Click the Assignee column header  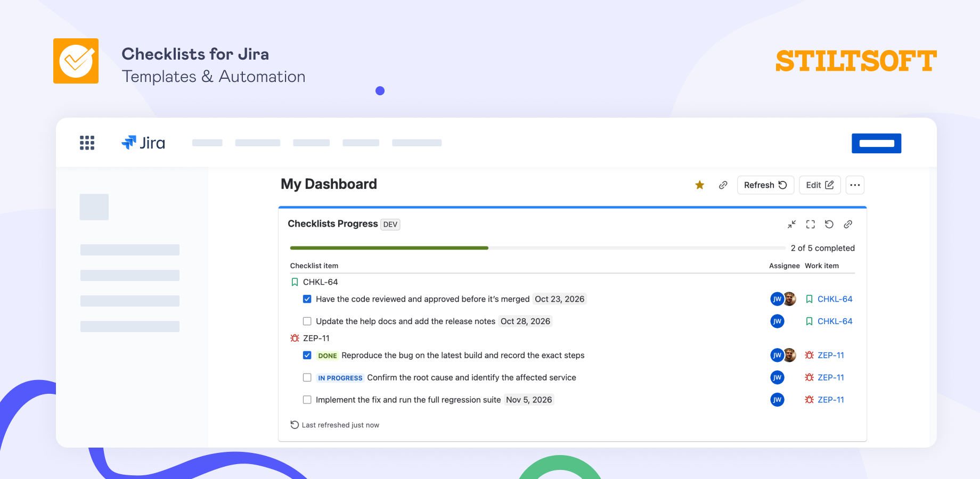point(784,266)
